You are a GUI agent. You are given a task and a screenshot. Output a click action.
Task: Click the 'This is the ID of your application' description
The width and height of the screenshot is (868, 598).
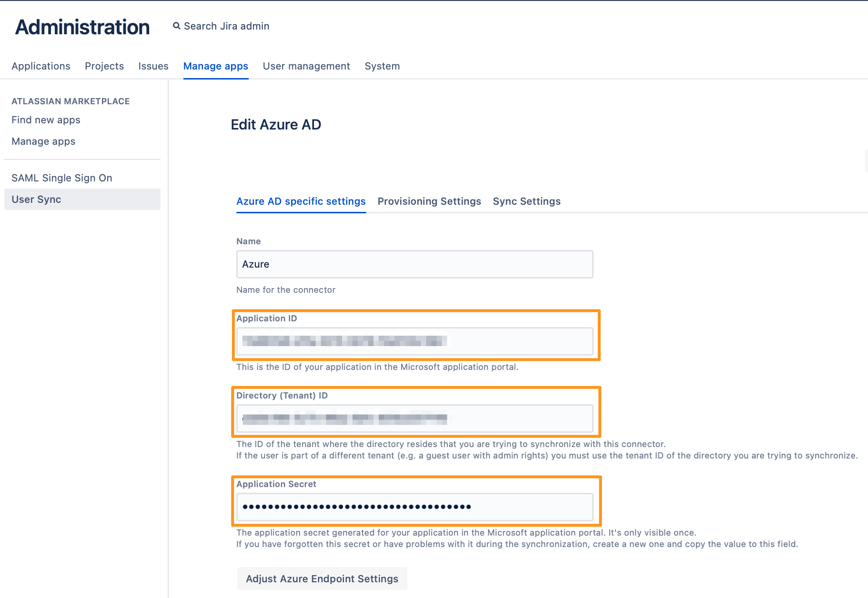coord(377,367)
